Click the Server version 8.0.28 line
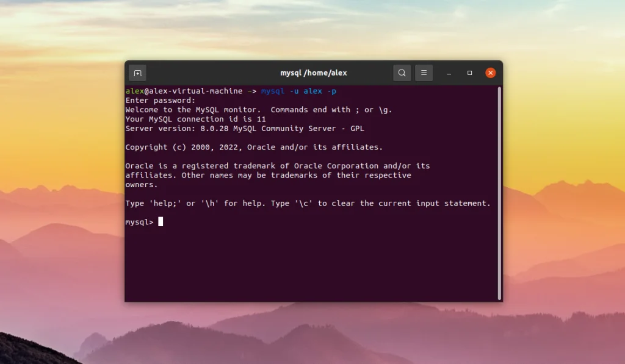 click(244, 128)
